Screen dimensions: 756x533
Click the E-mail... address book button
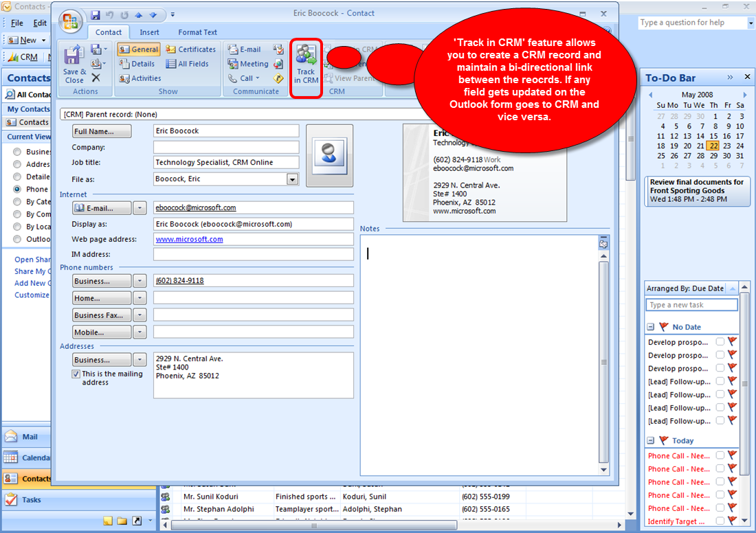tap(102, 208)
